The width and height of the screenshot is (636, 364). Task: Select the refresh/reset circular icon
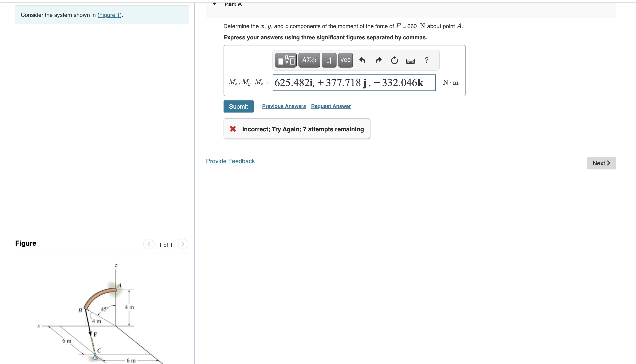(393, 60)
